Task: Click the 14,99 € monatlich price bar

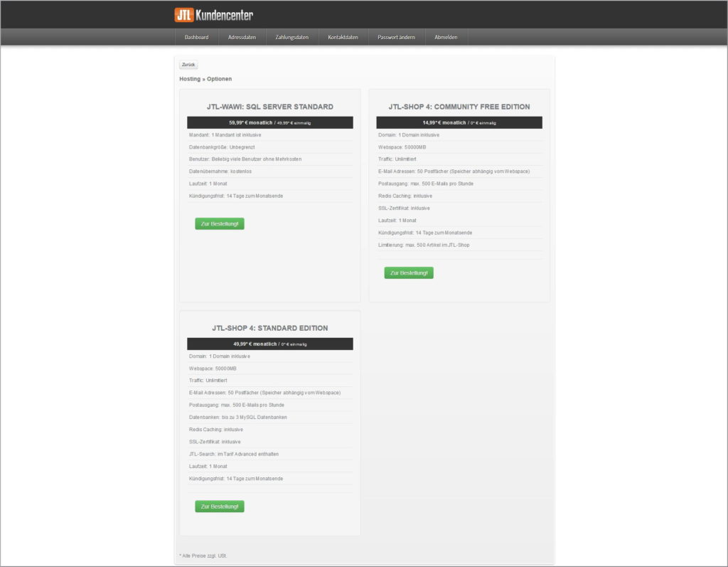Action: pos(459,122)
